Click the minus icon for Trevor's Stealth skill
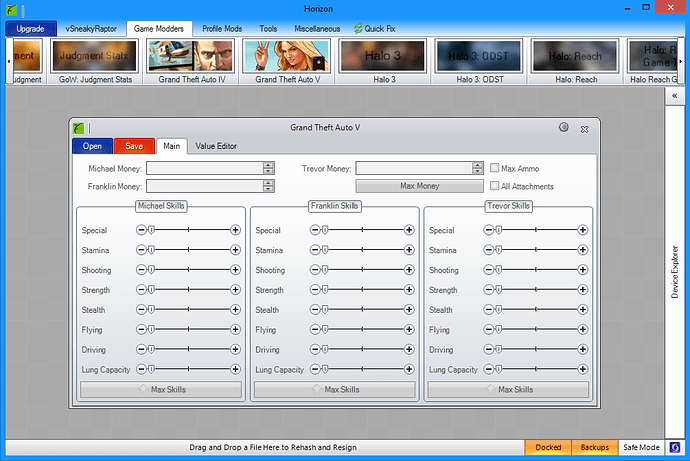Viewport: 690px width, 461px height. [489, 310]
